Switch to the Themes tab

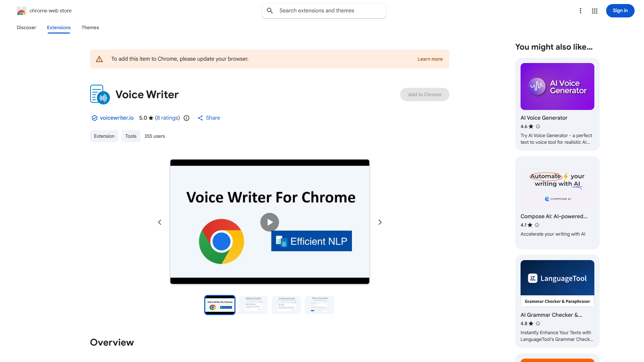[x=90, y=27]
